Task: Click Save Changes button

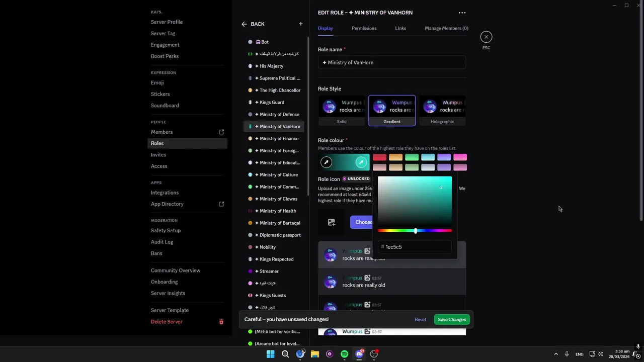Action: point(452,319)
